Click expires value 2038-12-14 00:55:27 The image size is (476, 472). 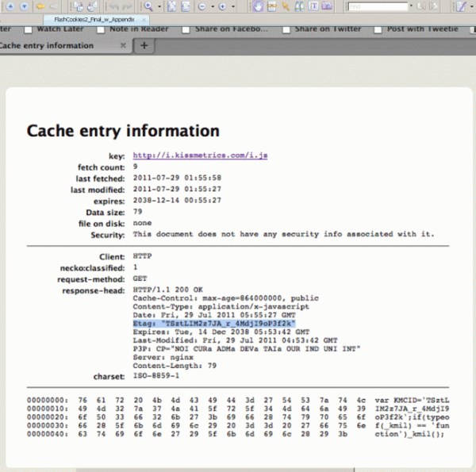(x=177, y=201)
